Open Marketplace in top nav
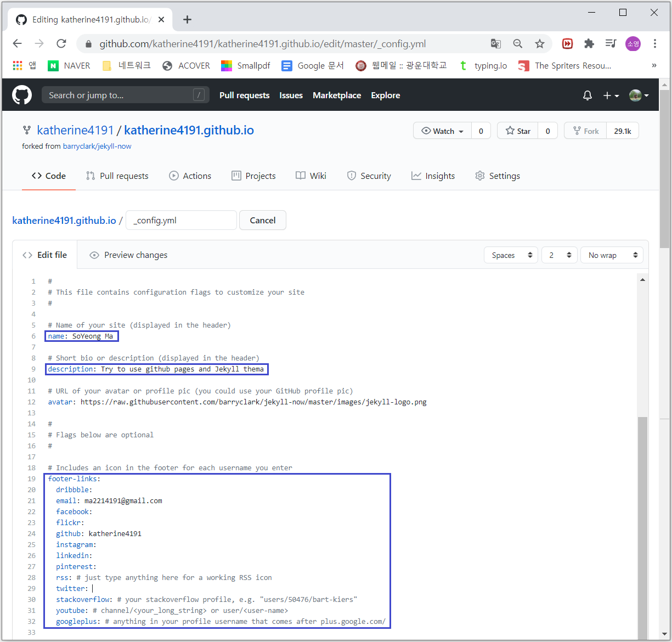The width and height of the screenshot is (672, 642). (337, 95)
